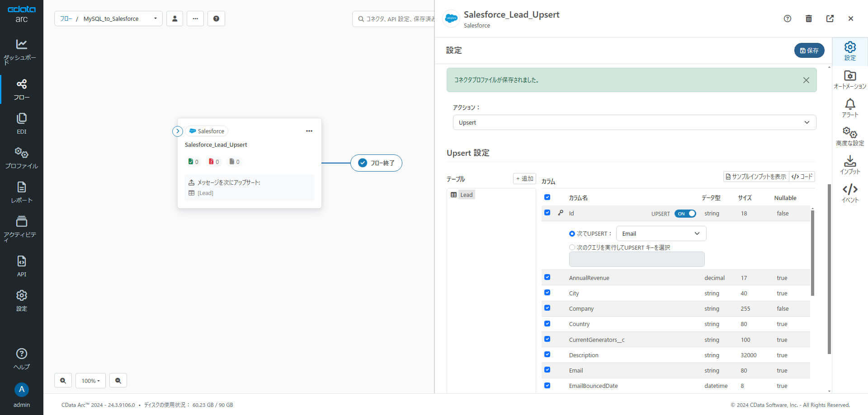The image size is (868, 415).
Task: Open connector in new window icon
Action: 830,19
